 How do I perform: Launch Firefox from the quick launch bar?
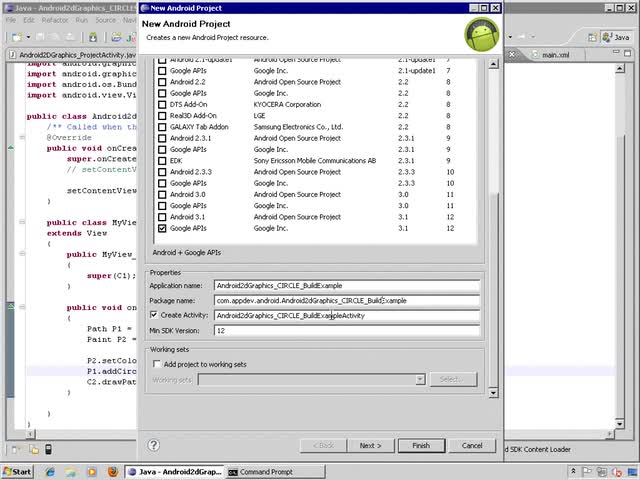click(112, 471)
